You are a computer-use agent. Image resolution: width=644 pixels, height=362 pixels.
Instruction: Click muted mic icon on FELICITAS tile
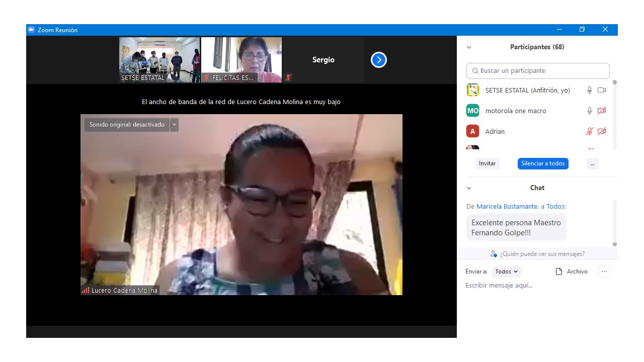point(206,78)
